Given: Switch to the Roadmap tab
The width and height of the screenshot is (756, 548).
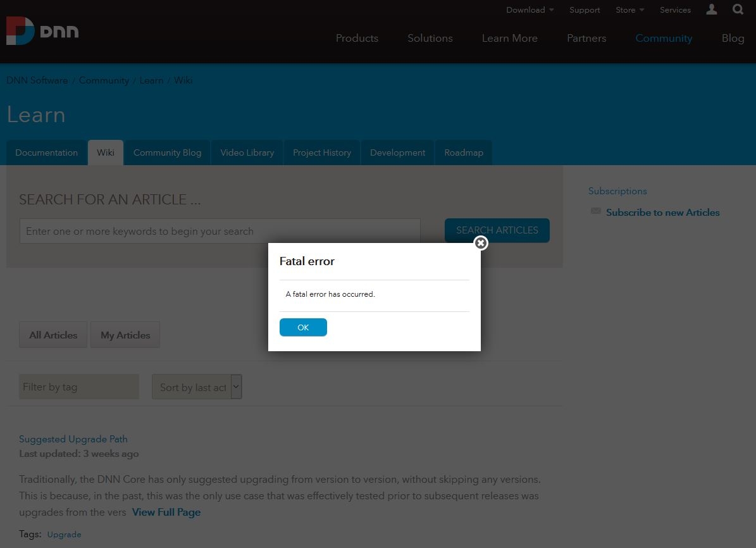Looking at the screenshot, I should (464, 153).
